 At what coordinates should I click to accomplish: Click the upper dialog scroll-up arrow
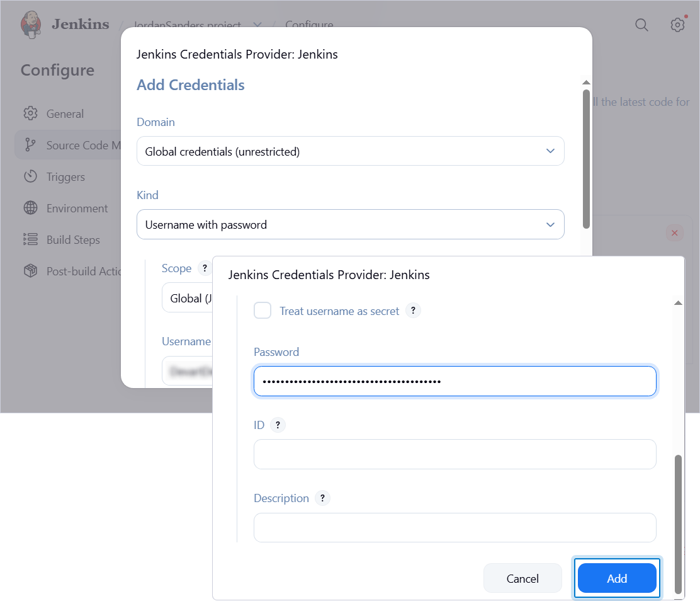(586, 83)
